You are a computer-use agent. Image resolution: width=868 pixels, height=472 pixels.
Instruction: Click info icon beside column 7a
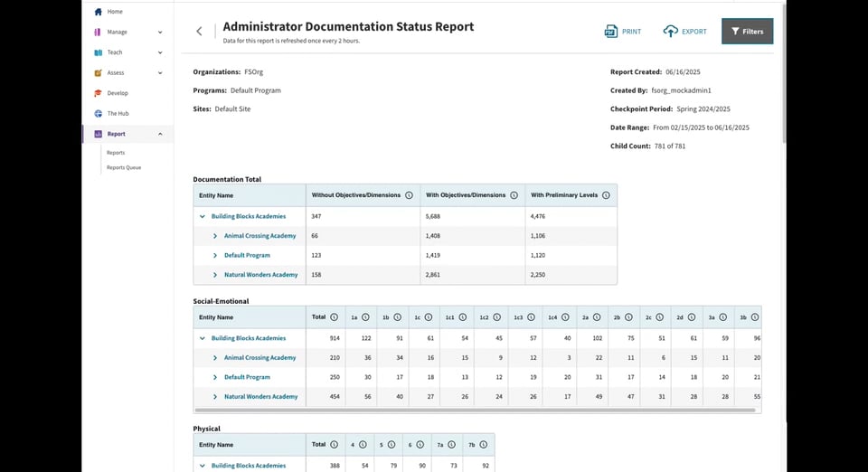(x=452, y=445)
